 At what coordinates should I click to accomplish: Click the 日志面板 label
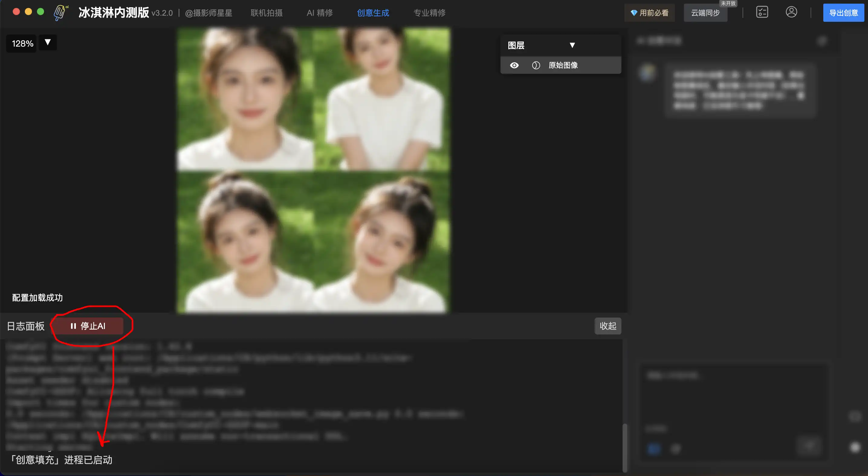(26, 326)
